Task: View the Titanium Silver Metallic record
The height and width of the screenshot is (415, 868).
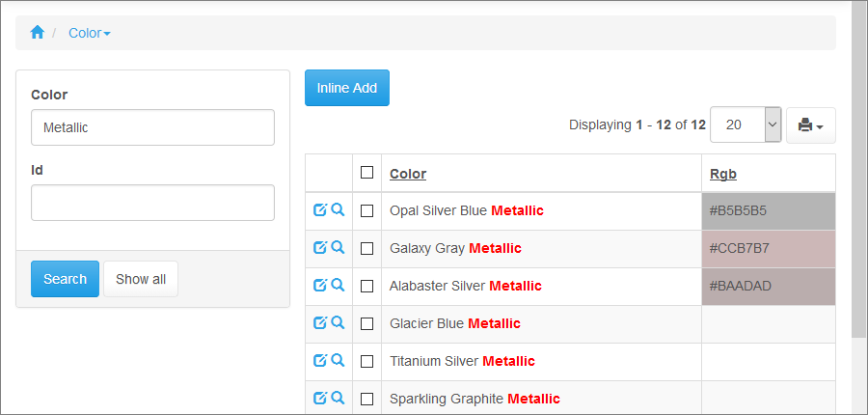Action: click(x=338, y=360)
